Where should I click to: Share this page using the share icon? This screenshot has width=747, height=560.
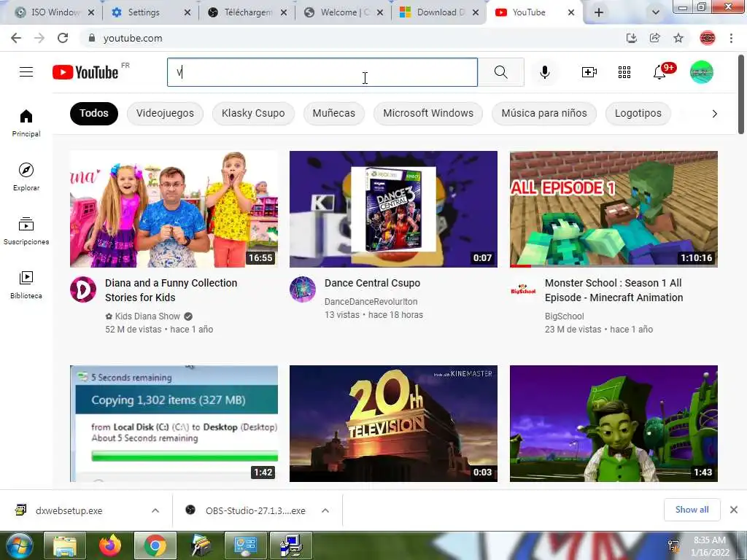point(655,38)
